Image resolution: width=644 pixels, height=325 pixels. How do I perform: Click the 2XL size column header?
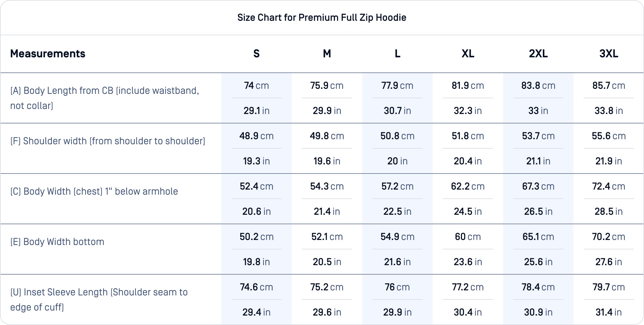pyautogui.click(x=538, y=54)
